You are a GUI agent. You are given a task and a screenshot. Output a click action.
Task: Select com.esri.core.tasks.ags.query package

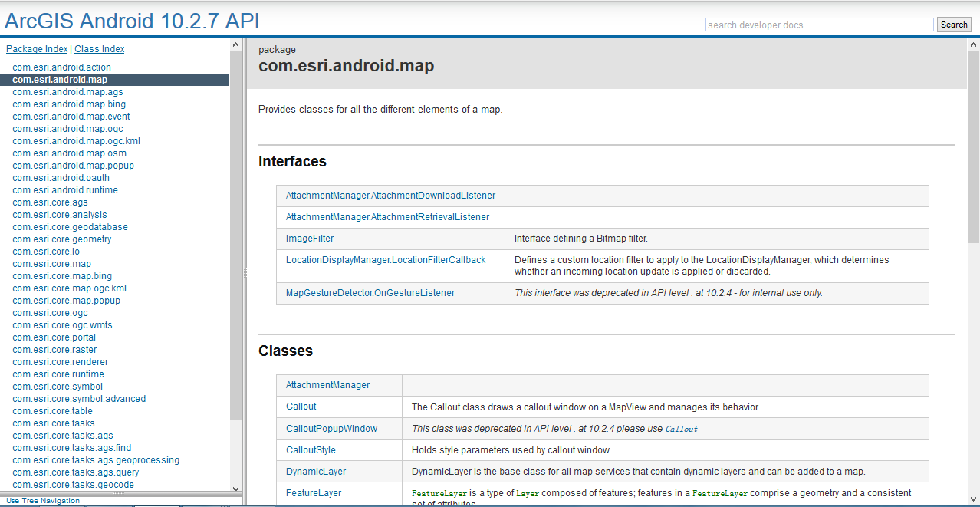coord(76,472)
